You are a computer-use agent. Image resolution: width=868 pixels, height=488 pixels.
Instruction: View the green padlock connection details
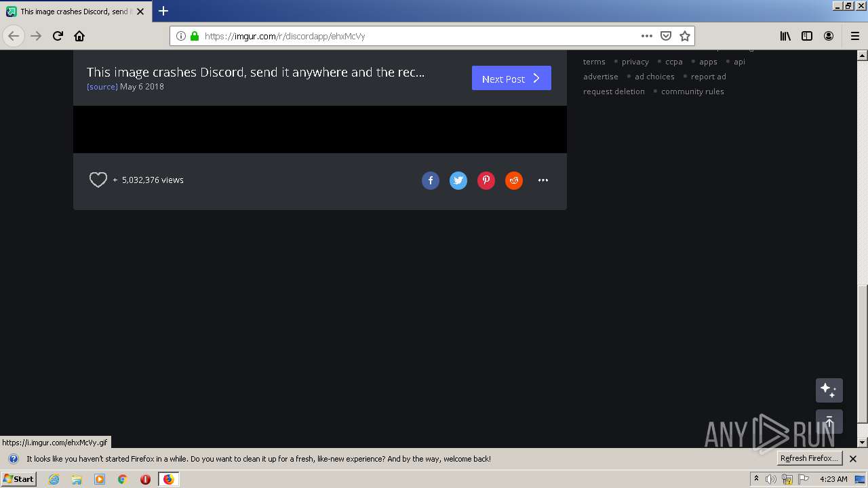coord(195,36)
